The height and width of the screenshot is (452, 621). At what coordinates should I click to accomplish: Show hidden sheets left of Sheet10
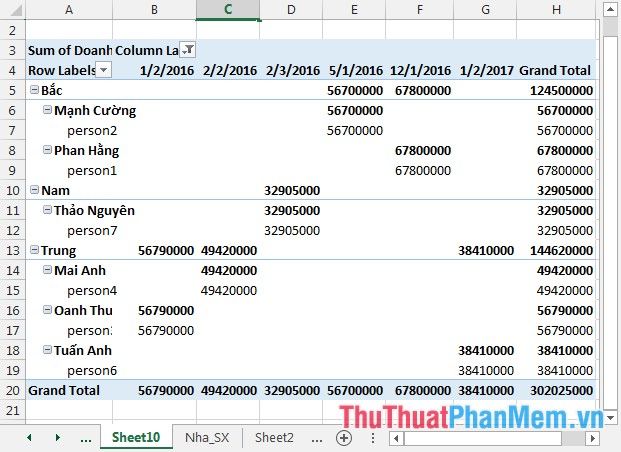point(86,439)
